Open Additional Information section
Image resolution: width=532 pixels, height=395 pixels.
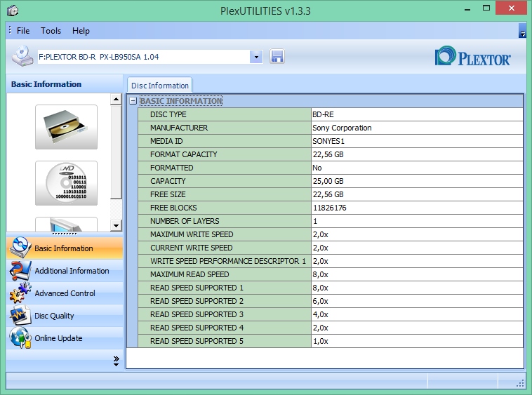[x=65, y=271]
